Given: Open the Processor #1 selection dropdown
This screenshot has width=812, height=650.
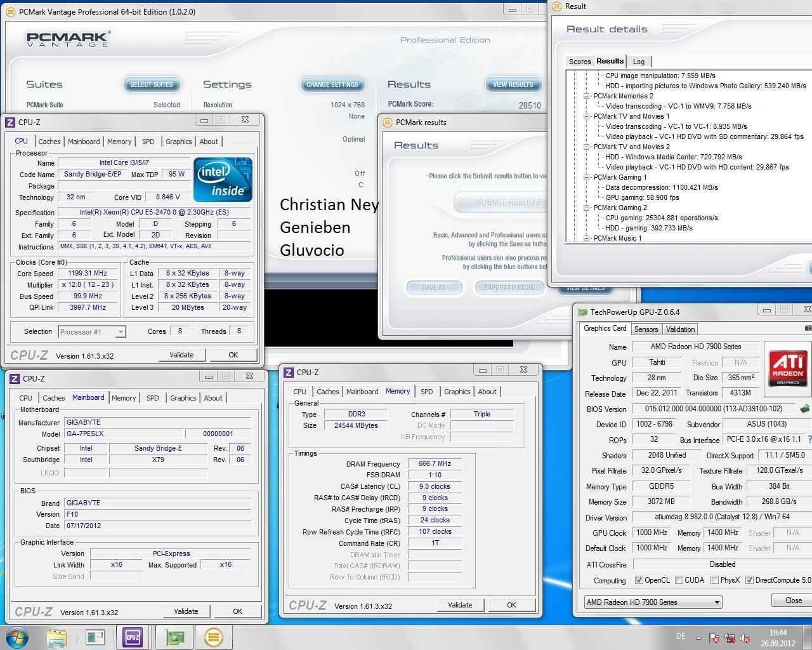Looking at the screenshot, I should pos(92,331).
